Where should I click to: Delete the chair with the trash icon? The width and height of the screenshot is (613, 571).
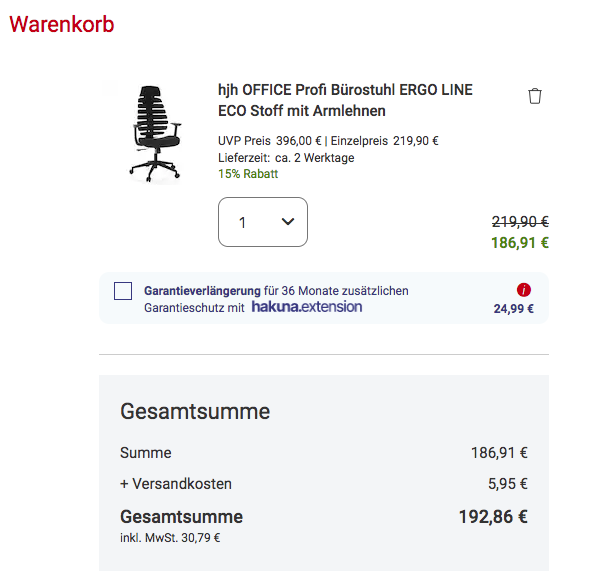[535, 96]
